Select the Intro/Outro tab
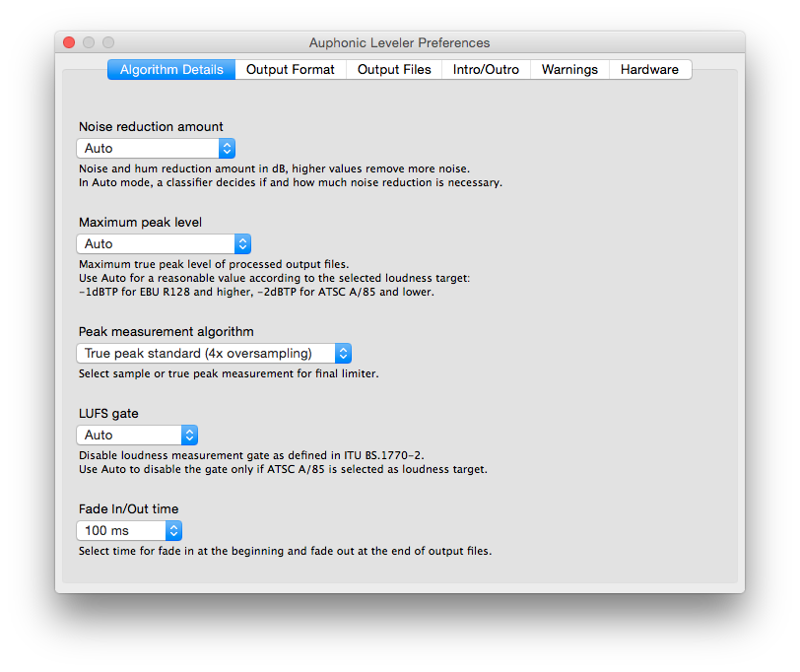 pos(486,69)
